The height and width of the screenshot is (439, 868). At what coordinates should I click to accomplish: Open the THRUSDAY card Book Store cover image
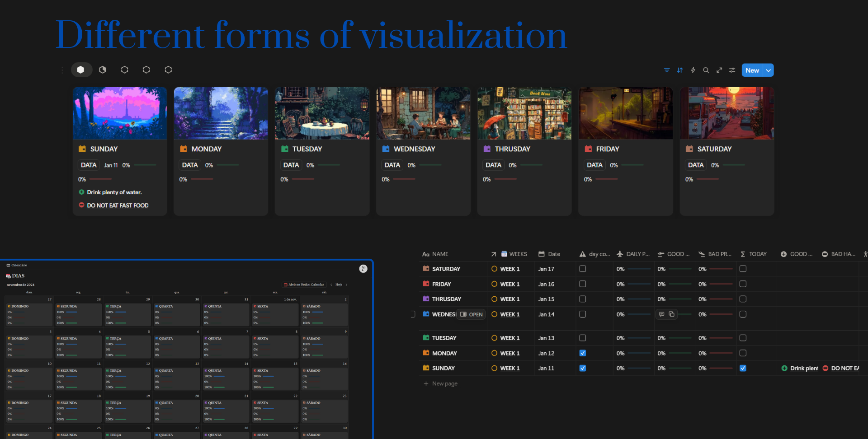click(x=524, y=113)
